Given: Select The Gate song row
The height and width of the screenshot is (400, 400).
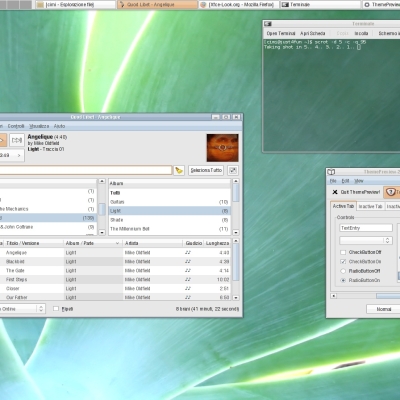Looking at the screenshot, I should pos(115,271).
